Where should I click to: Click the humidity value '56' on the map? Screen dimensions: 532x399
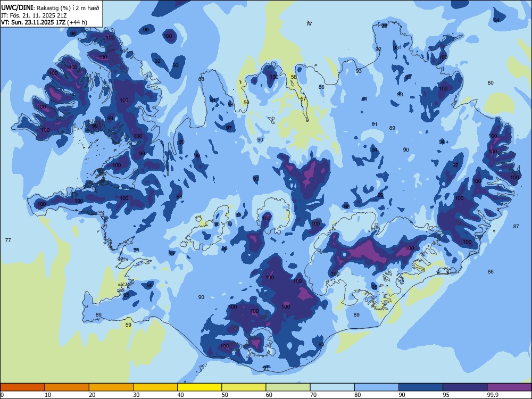[246, 103]
